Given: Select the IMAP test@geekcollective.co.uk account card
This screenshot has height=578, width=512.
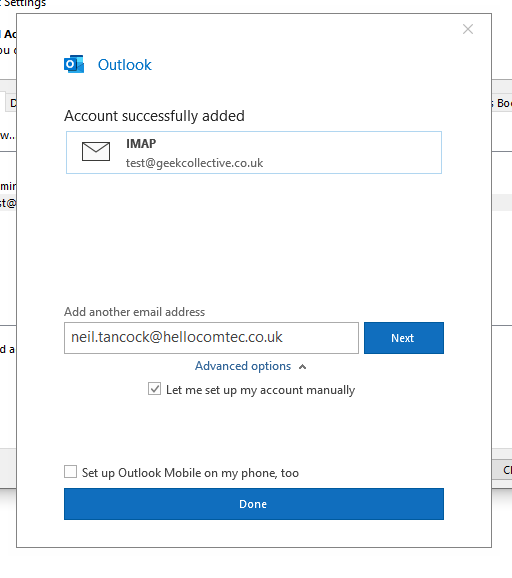Looking at the screenshot, I should coord(254,152).
